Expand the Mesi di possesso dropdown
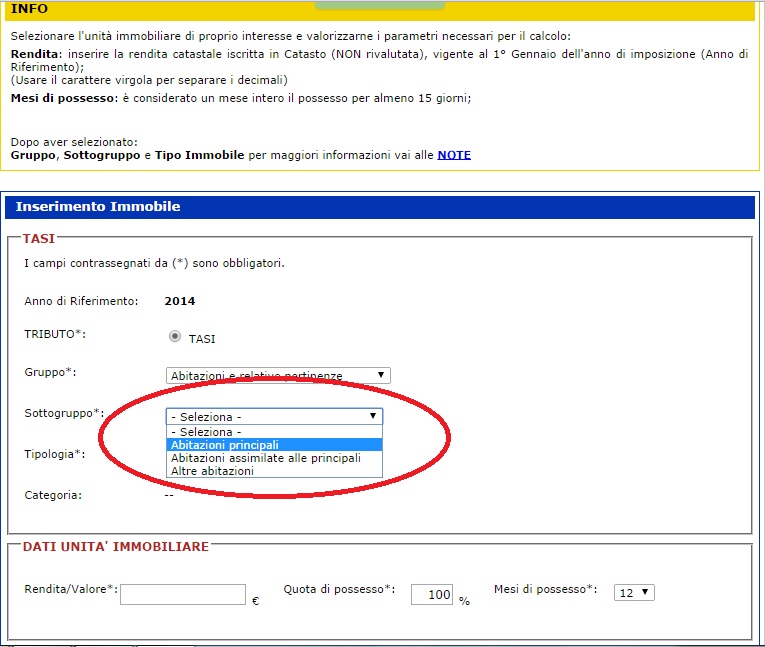Viewport: 765px width, 647px height. [634, 592]
